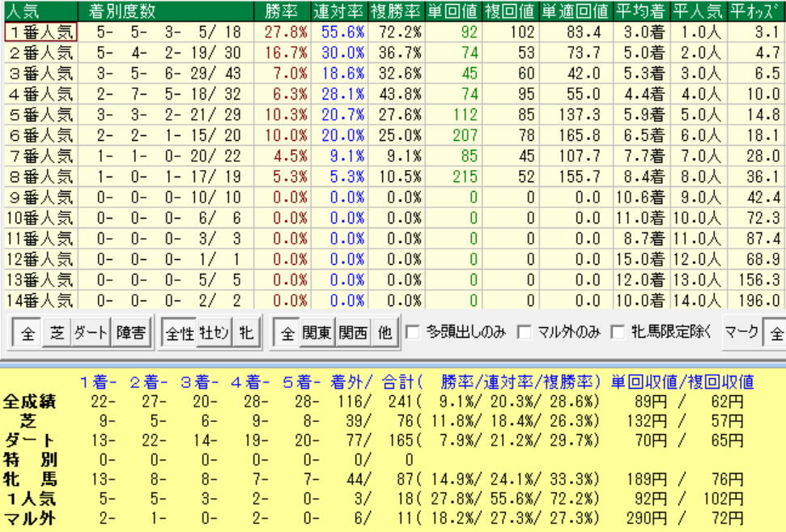Viewport: 786px width, 532px height.
Task: Select the 12番人気 row
Action: pyautogui.click(x=393, y=259)
